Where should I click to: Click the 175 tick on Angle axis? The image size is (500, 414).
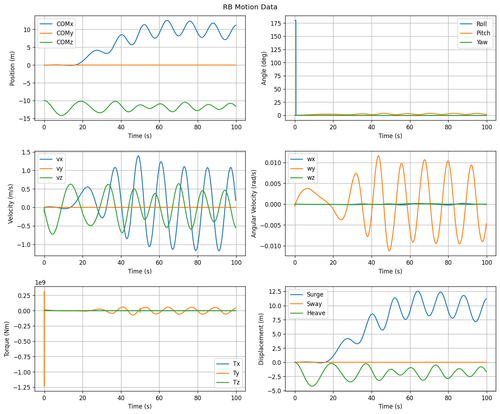click(277, 23)
